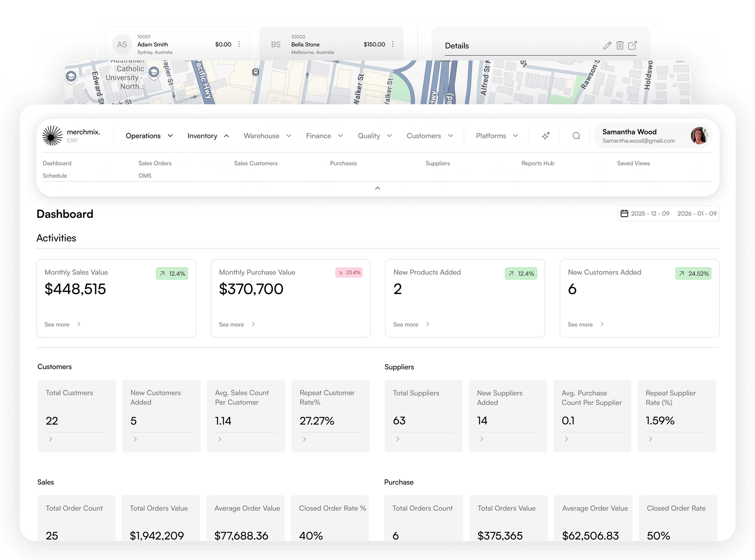This screenshot has width=755, height=560.
Task: Click the 2025-12-09 start date field
Action: [x=650, y=214]
